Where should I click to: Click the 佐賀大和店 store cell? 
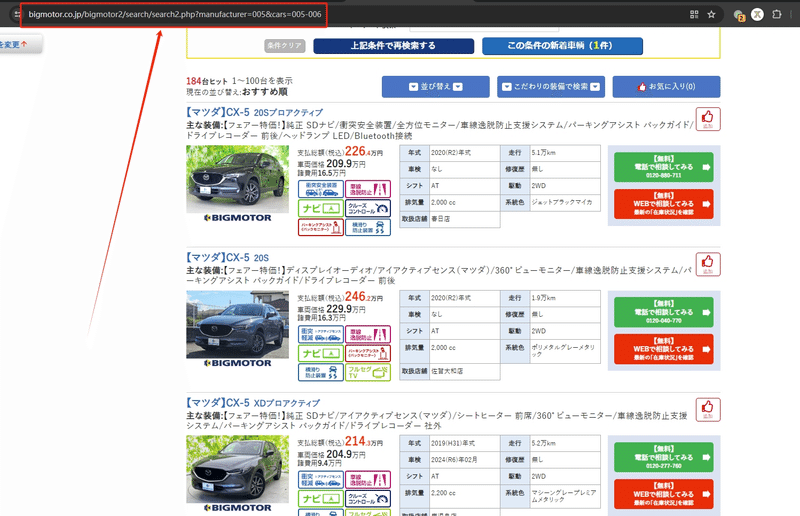[x=464, y=372]
